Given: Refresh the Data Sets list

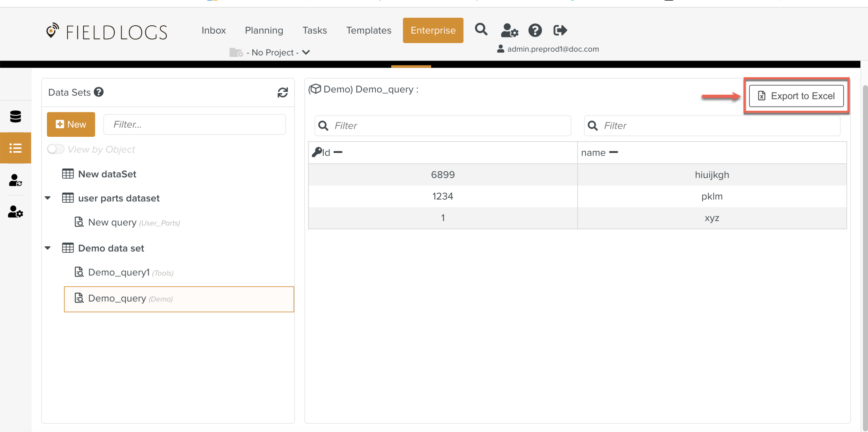Looking at the screenshot, I should 283,93.
